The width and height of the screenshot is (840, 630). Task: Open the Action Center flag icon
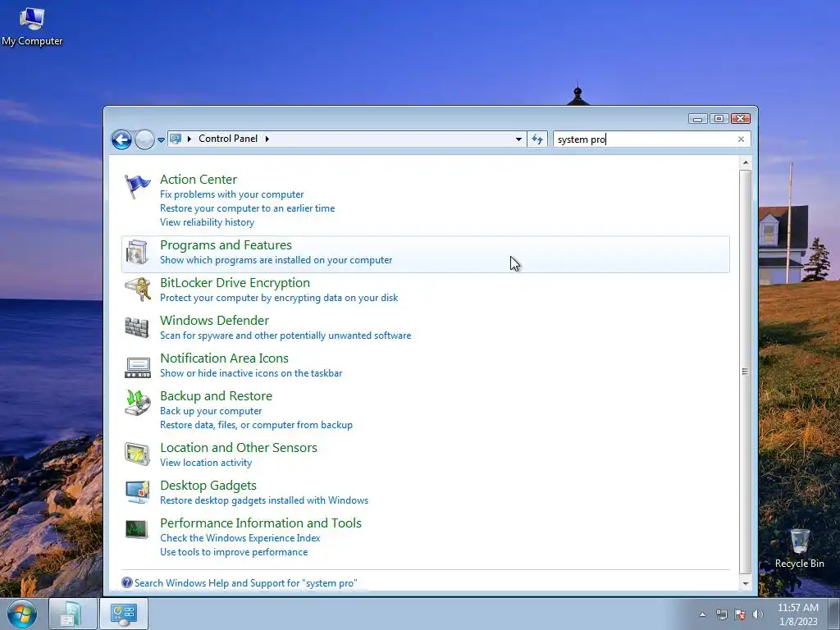click(x=137, y=187)
